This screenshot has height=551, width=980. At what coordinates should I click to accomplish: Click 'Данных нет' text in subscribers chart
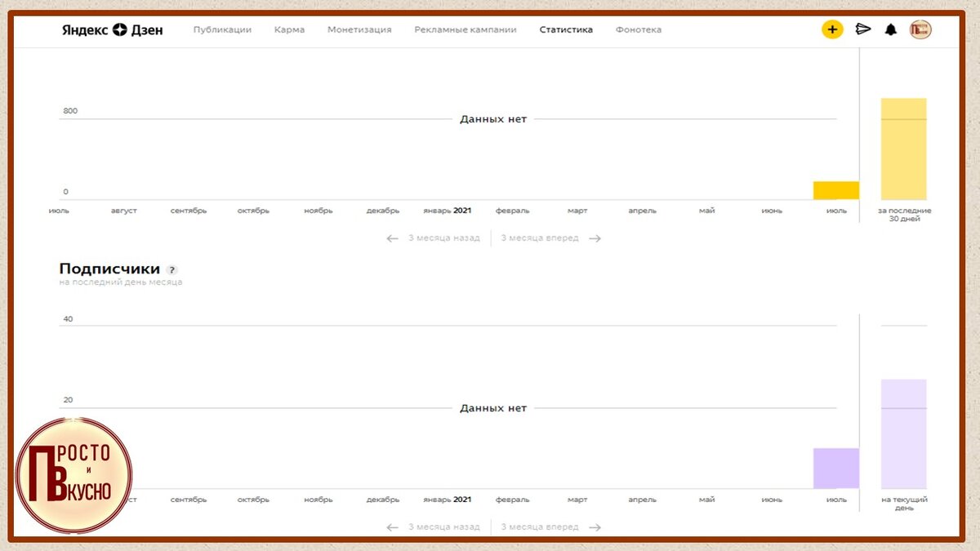pyautogui.click(x=493, y=408)
